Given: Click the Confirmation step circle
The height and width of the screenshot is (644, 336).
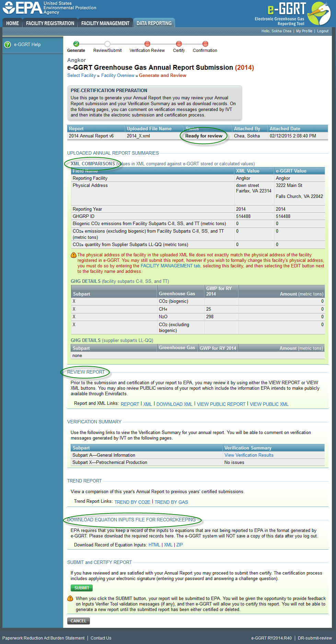Looking at the screenshot, I should pos(205,44).
